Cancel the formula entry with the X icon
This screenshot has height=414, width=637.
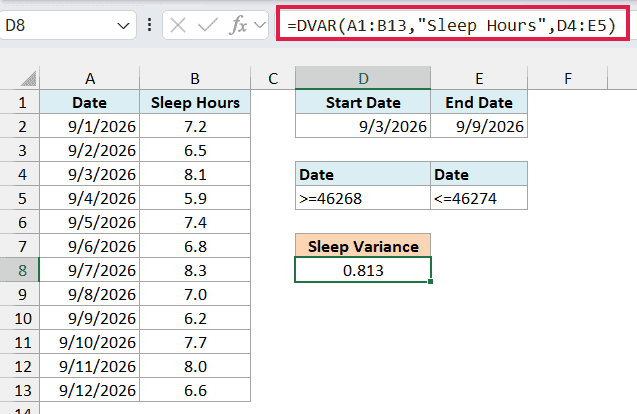178,26
